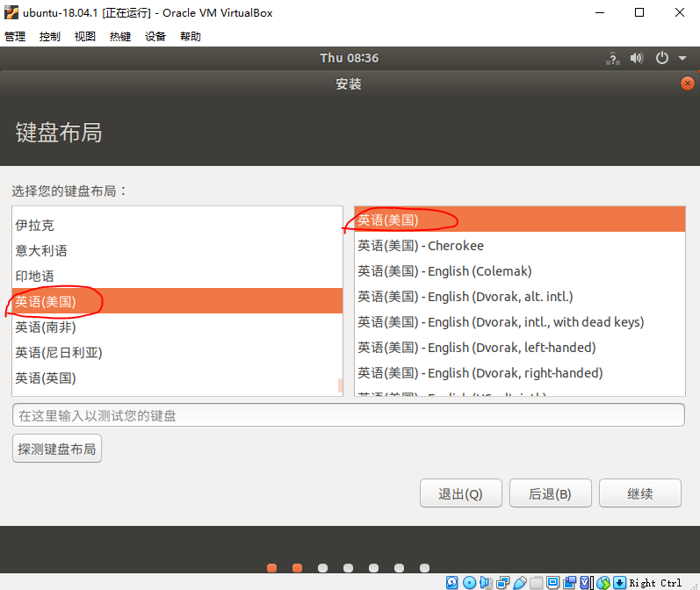Click the left list scrollbar thumb
The image size is (700, 590).
340,385
